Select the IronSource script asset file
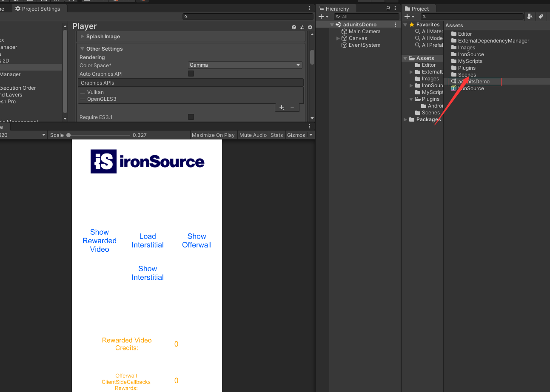 pyautogui.click(x=467, y=88)
